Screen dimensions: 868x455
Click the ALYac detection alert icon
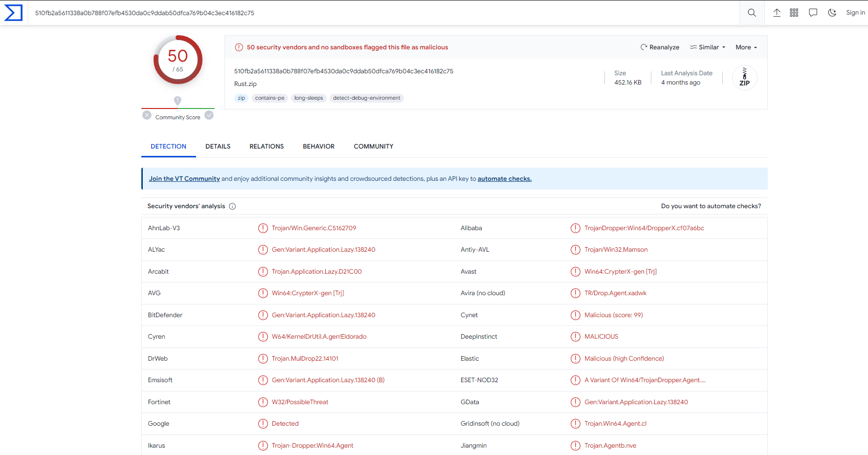click(x=263, y=250)
